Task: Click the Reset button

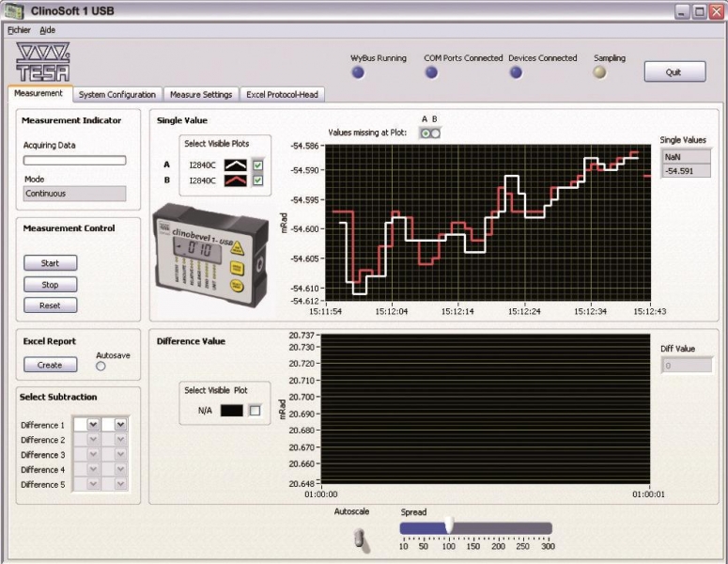Action: pyautogui.click(x=50, y=305)
